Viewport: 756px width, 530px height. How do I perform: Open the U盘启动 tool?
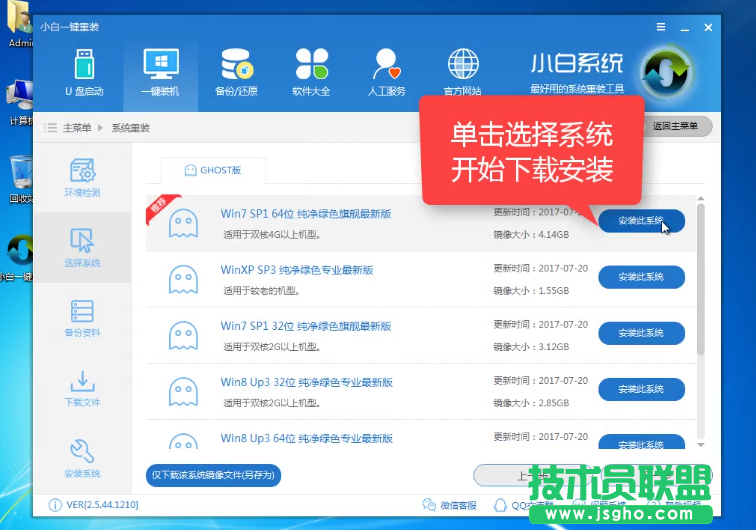84,72
